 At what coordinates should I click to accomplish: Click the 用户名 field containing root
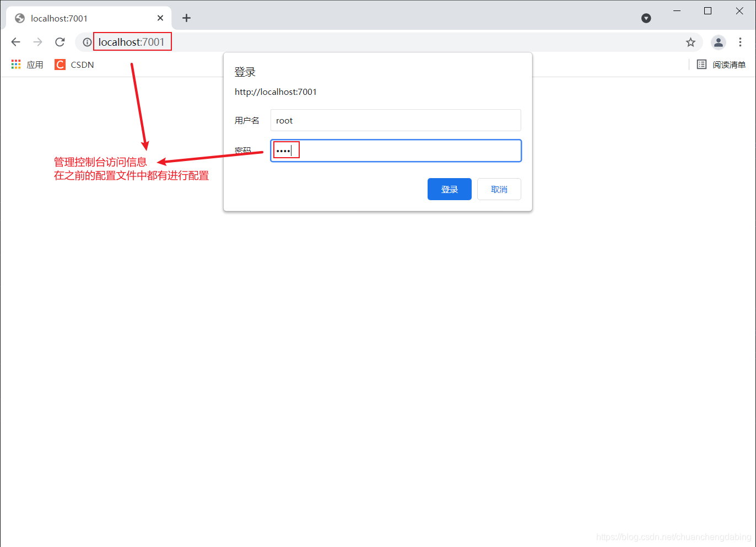point(396,120)
